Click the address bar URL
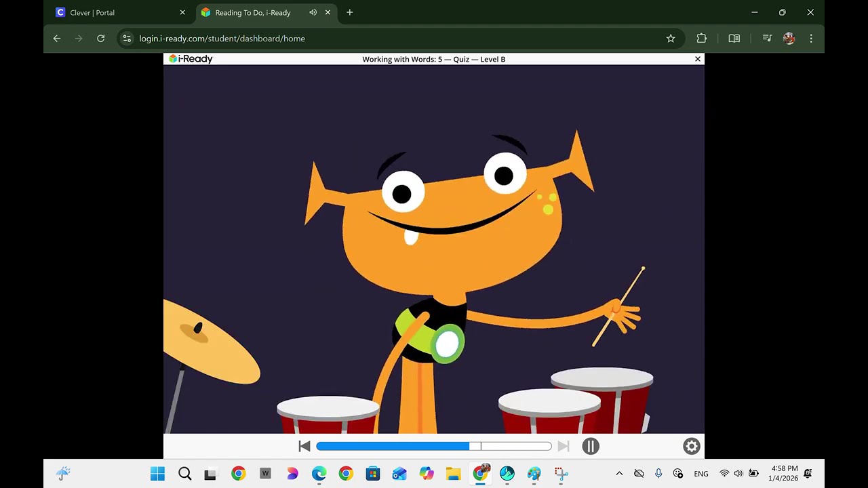 click(222, 39)
